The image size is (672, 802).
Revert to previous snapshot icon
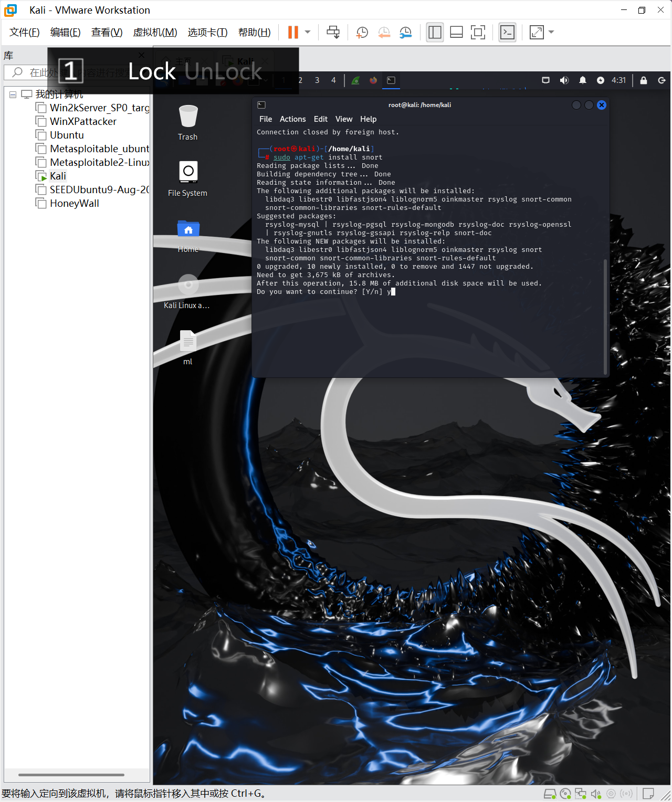[x=384, y=33]
